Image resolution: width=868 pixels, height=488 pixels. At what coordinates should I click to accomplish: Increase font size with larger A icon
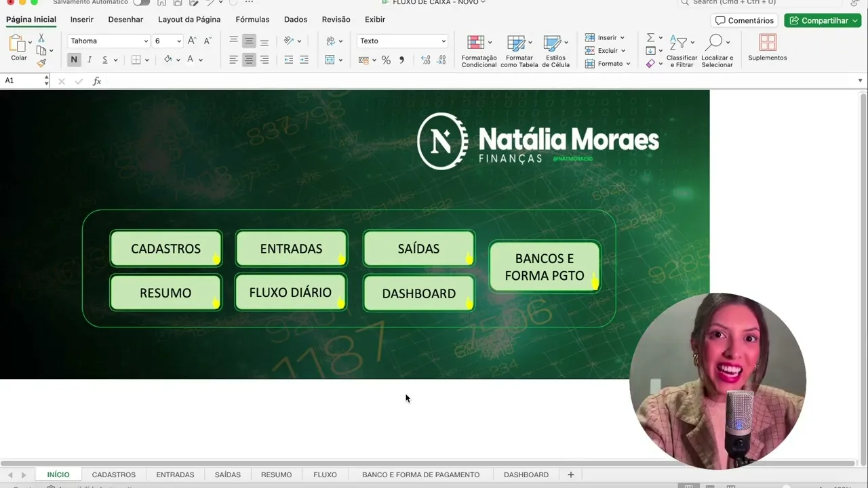192,41
